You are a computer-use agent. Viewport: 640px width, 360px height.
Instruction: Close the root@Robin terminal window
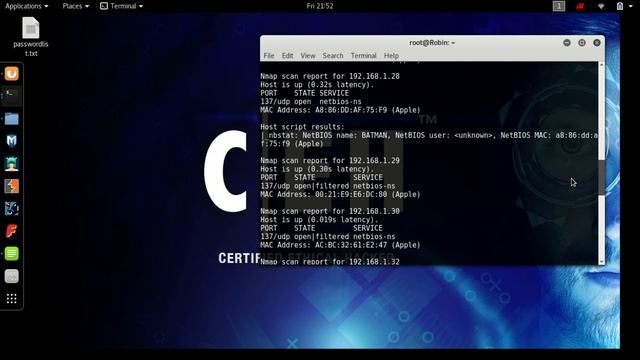click(x=597, y=43)
